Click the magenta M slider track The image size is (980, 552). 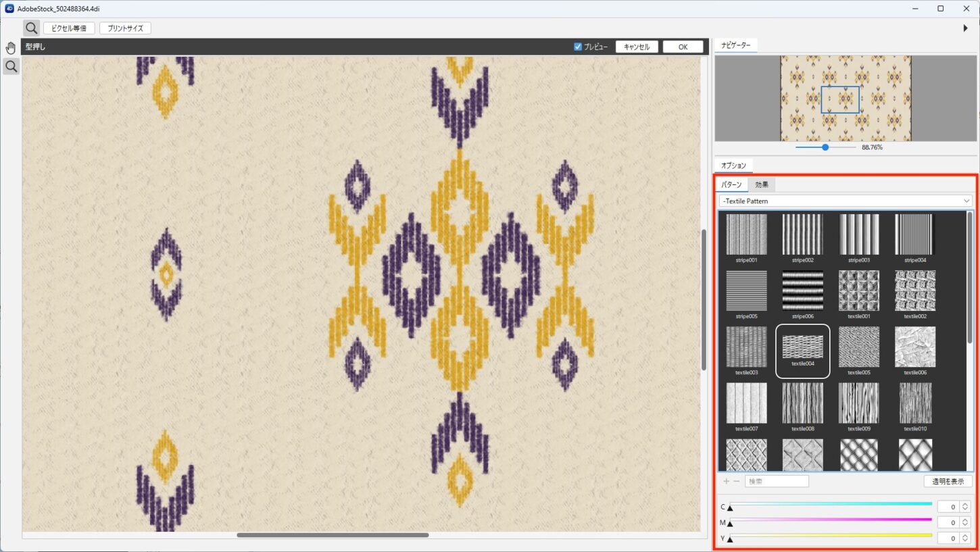pyautogui.click(x=830, y=520)
